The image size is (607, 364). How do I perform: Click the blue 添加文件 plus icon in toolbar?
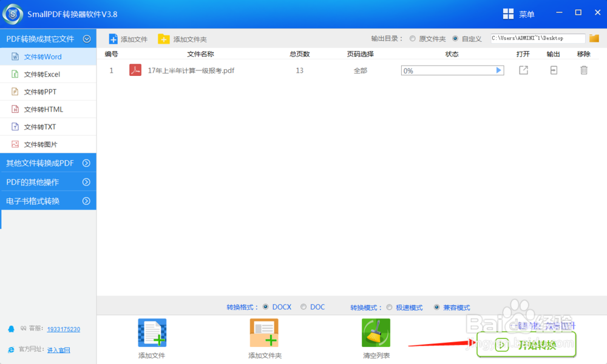113,39
